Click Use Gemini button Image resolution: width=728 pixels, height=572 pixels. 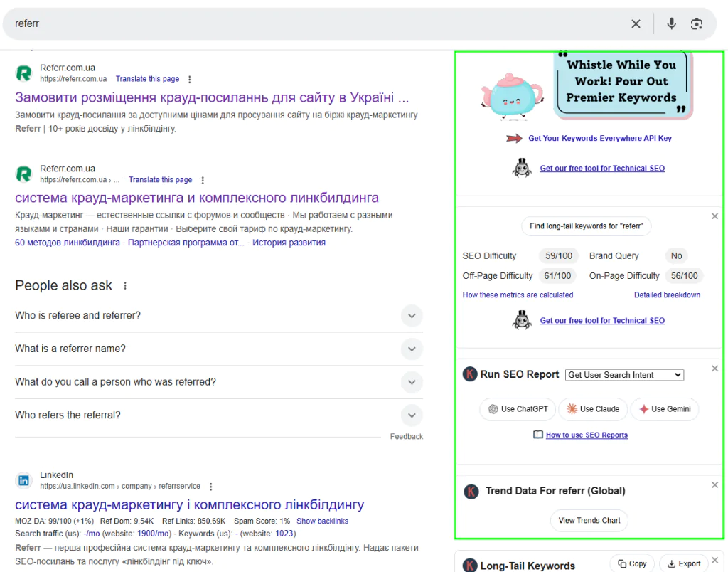coord(665,409)
